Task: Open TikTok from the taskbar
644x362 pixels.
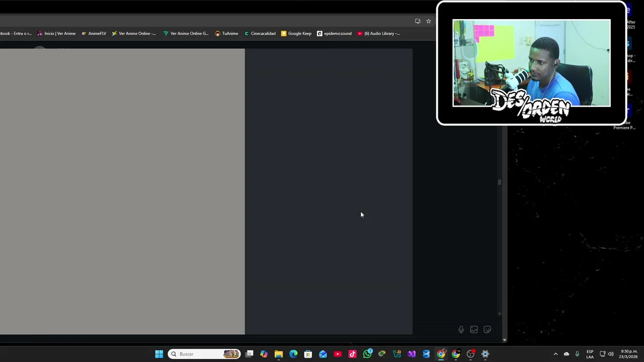Action: (352, 354)
